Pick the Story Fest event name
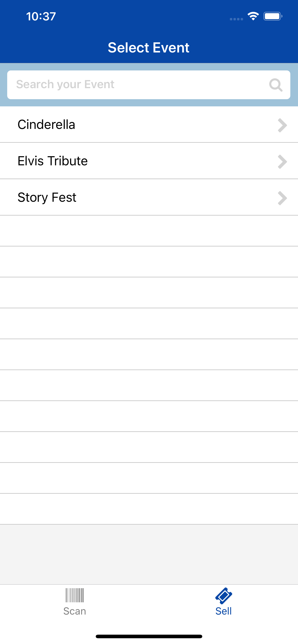This screenshot has width=298, height=644. tap(47, 197)
